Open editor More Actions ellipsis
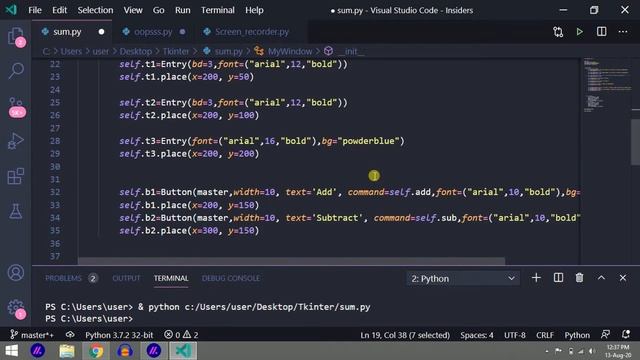Image resolution: width=640 pixels, height=360 pixels. pyautogui.click(x=623, y=32)
